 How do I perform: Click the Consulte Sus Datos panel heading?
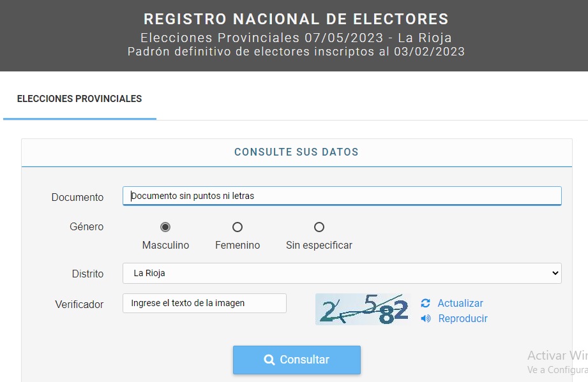[296, 152]
